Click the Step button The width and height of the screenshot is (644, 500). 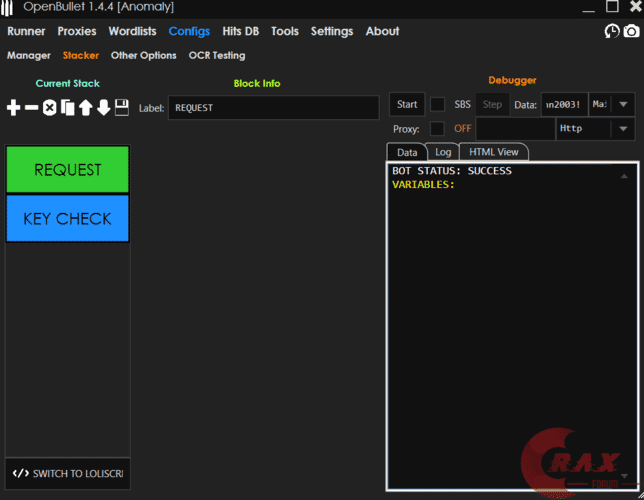(x=492, y=104)
